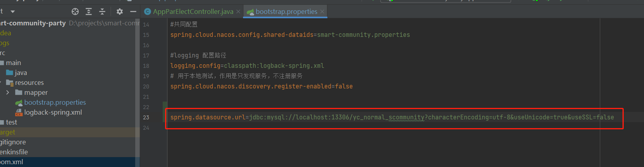
Task: Click the Select Opened File locate icon
Action: [x=75, y=12]
